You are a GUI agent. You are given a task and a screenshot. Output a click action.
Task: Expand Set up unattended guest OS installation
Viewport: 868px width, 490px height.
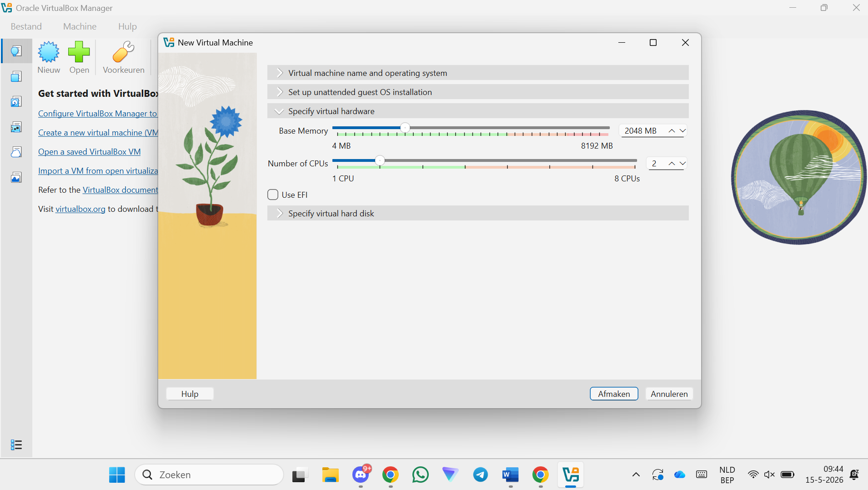click(478, 92)
